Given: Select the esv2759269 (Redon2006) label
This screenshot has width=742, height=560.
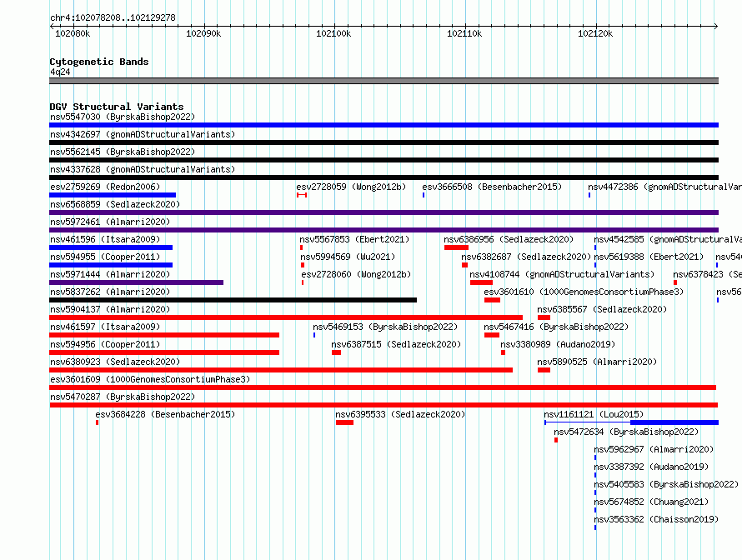Looking at the screenshot, I should 105,187.
